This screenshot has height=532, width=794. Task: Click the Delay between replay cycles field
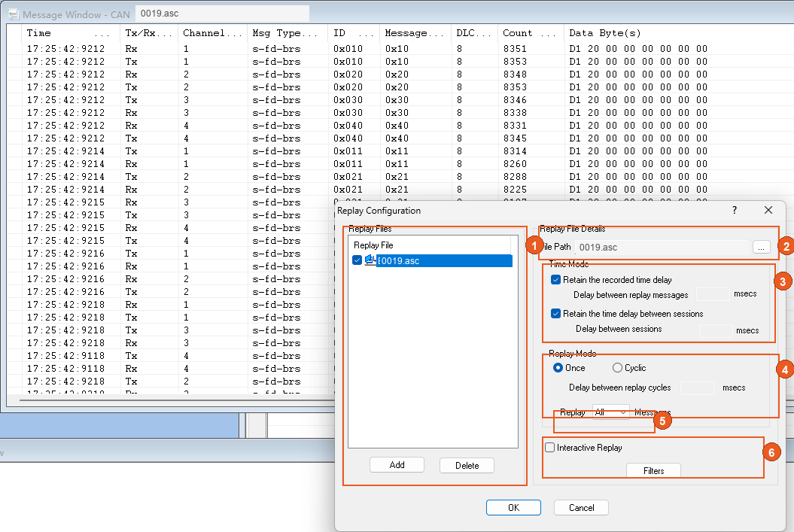tap(697, 388)
